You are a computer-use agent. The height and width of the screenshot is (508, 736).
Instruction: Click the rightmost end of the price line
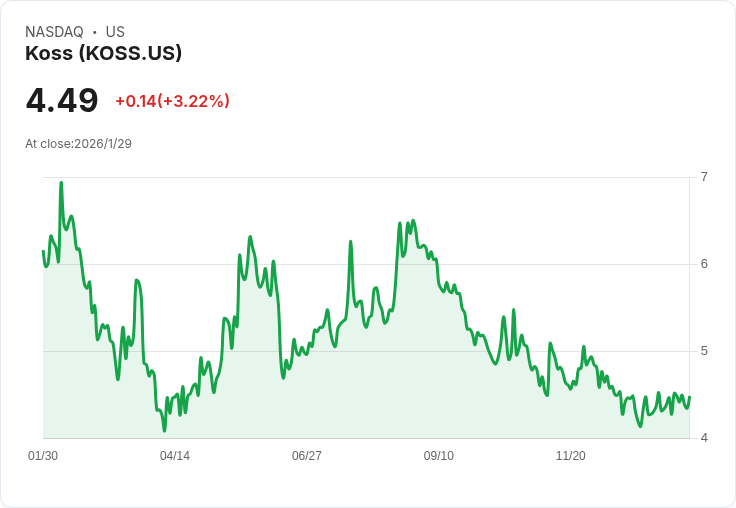click(x=690, y=397)
